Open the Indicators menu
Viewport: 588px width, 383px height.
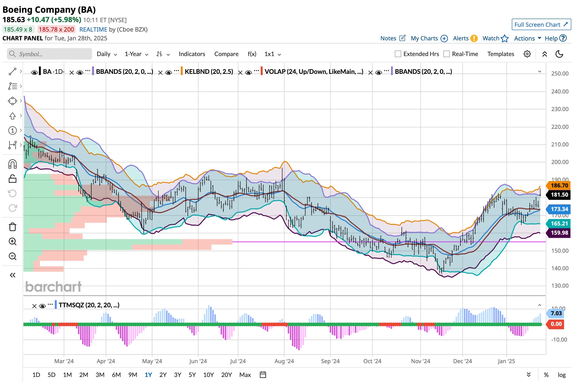click(x=192, y=54)
